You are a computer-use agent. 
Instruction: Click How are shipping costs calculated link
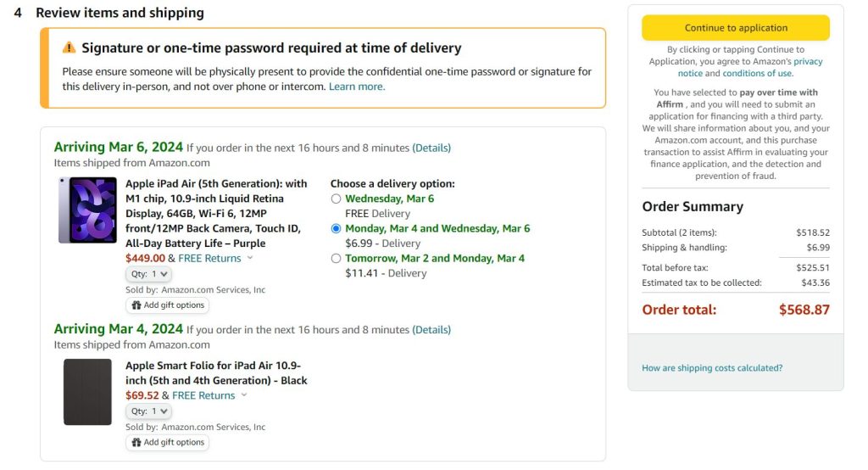tap(712, 368)
